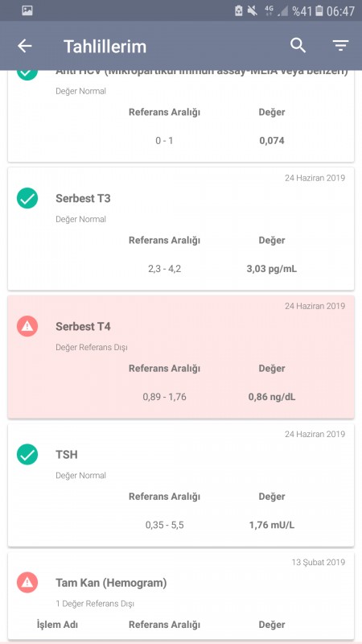Tap the Serbest T4 value 0,86 ng/dL
Screen dimensions: 362x644
pyautogui.click(x=272, y=397)
